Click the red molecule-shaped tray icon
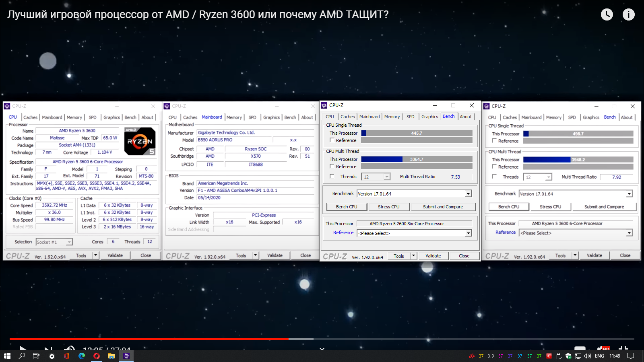644x362 pixels. [472, 356]
